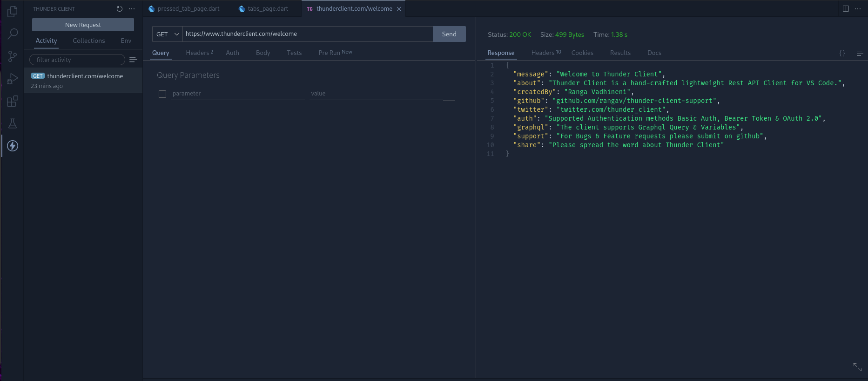868x381 pixels.
Task: Close the thunderclient.com/welcome tab
Action: point(399,9)
